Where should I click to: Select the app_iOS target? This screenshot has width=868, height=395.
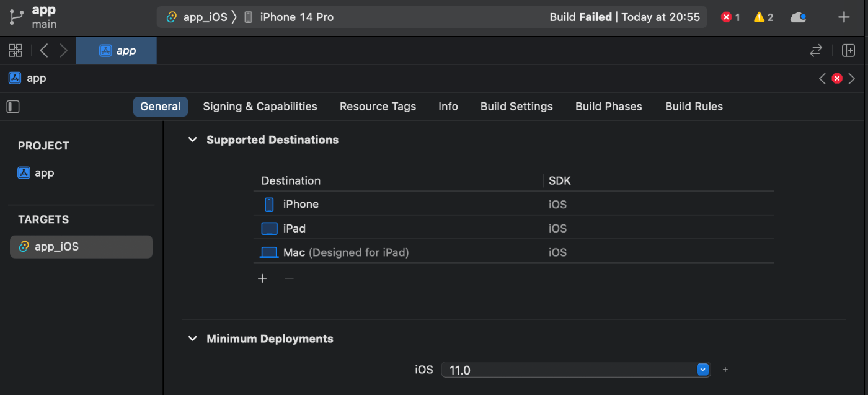[x=81, y=247]
